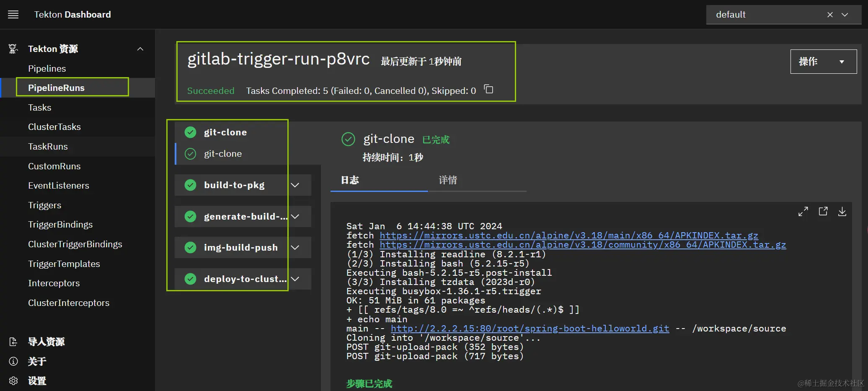Open ClusterTriggerBindings in sidebar

[x=75, y=244]
